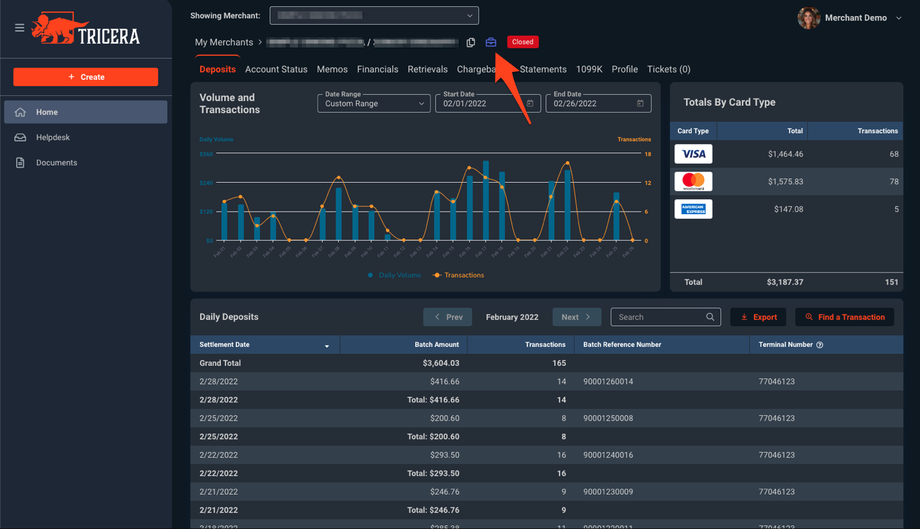The width and height of the screenshot is (920, 529).
Task: Sort by Settlement Date column arrow
Action: point(327,346)
